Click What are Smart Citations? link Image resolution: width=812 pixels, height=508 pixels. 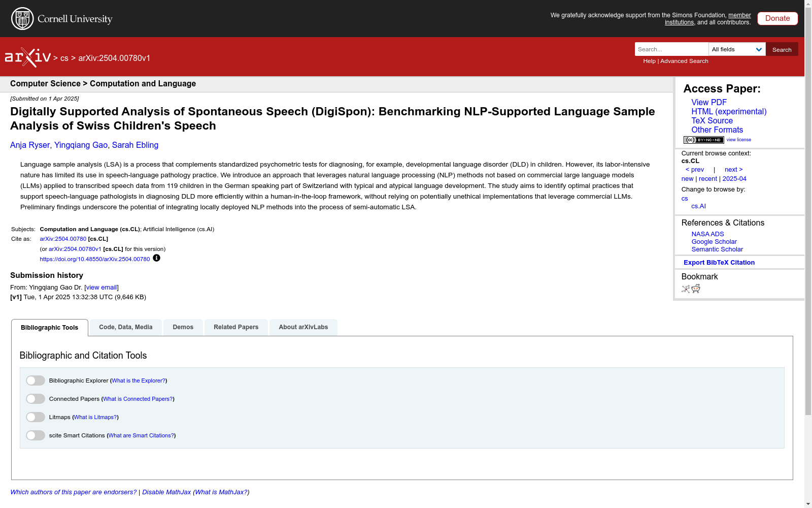click(142, 435)
